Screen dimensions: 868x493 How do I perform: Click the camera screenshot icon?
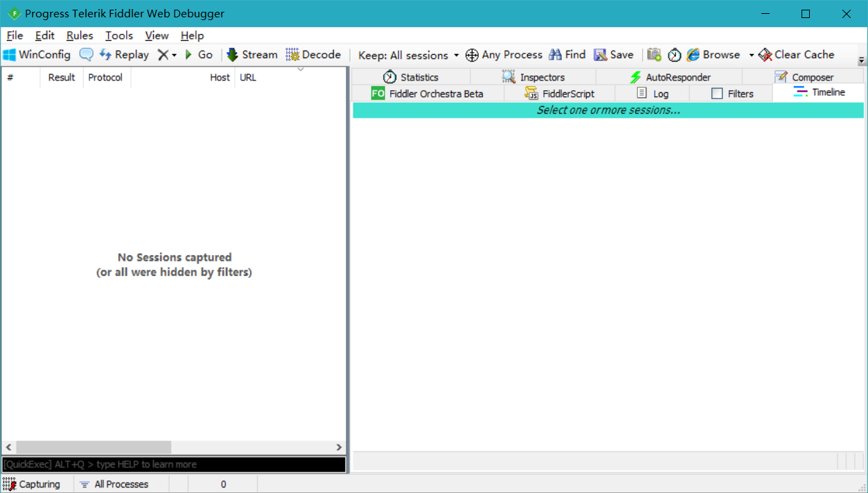[x=654, y=55]
